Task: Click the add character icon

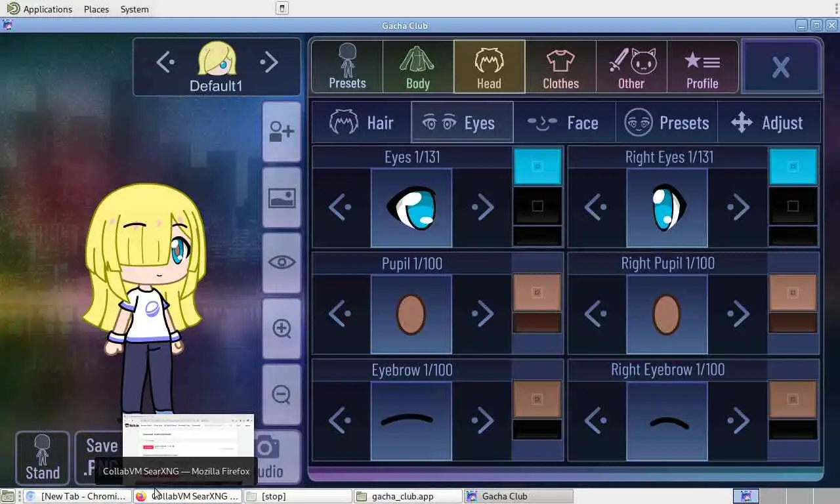Action: point(282,132)
